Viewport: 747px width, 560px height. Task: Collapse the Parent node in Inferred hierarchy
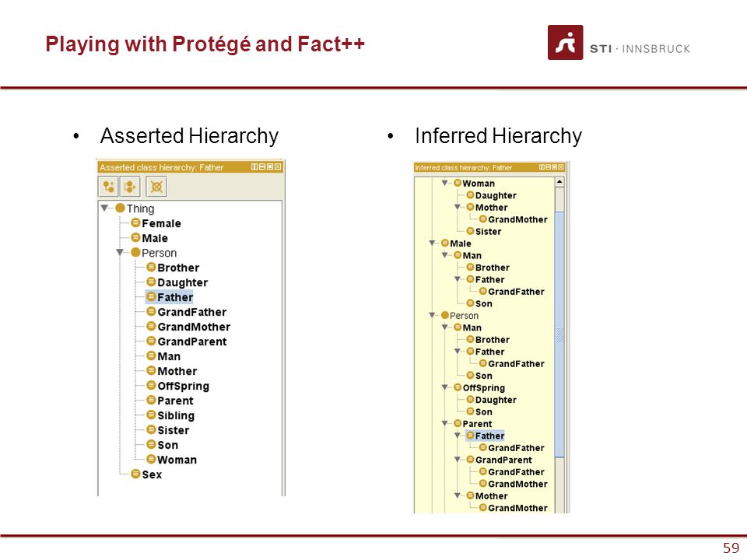tap(444, 423)
